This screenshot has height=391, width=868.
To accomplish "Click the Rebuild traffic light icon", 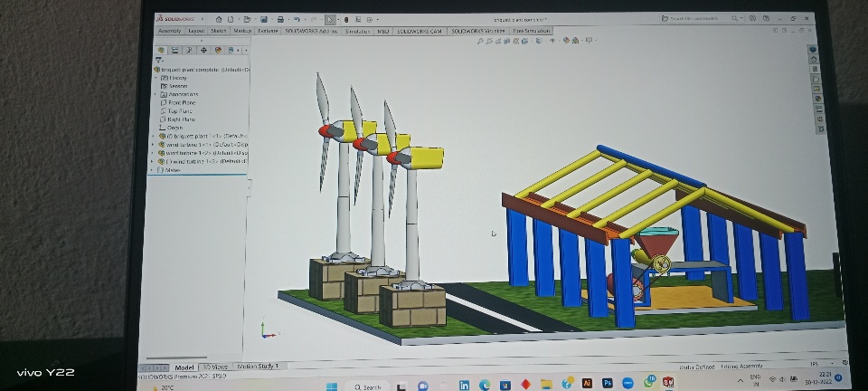I will coord(346,19).
